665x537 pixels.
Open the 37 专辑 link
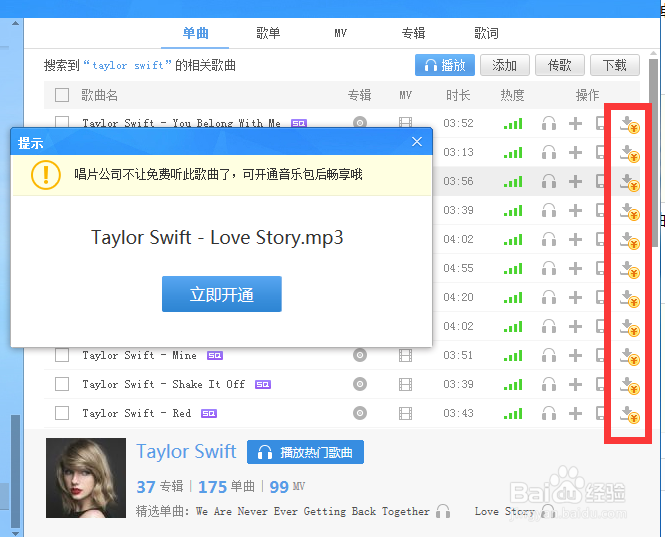pyautogui.click(x=160, y=487)
